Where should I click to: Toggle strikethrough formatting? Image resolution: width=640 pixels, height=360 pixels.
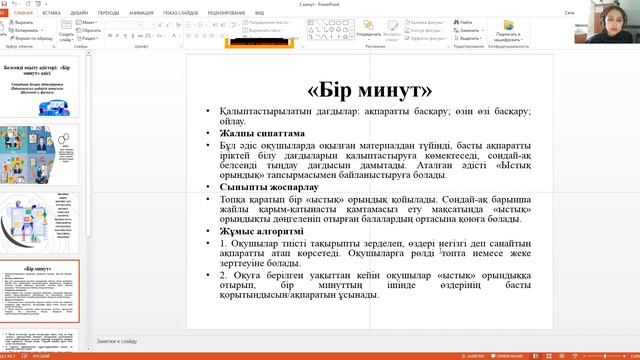click(x=140, y=36)
